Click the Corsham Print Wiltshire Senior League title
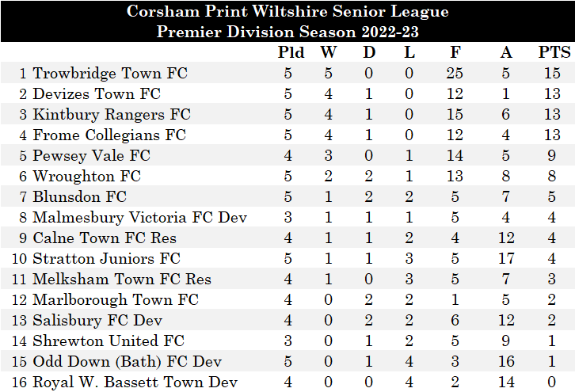Image resolution: width=575 pixels, height=392 pixels. [287, 12]
